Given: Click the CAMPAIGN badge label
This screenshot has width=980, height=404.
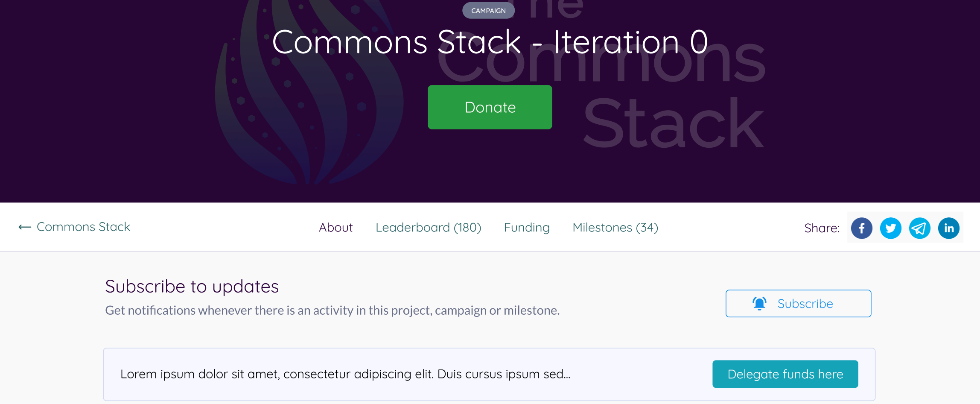Looking at the screenshot, I should (x=488, y=11).
